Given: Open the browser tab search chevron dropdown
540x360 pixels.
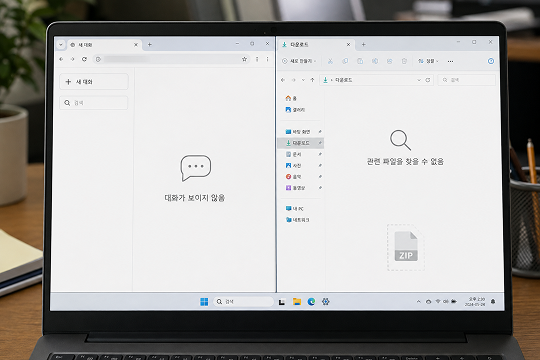Looking at the screenshot, I should 61,45.
